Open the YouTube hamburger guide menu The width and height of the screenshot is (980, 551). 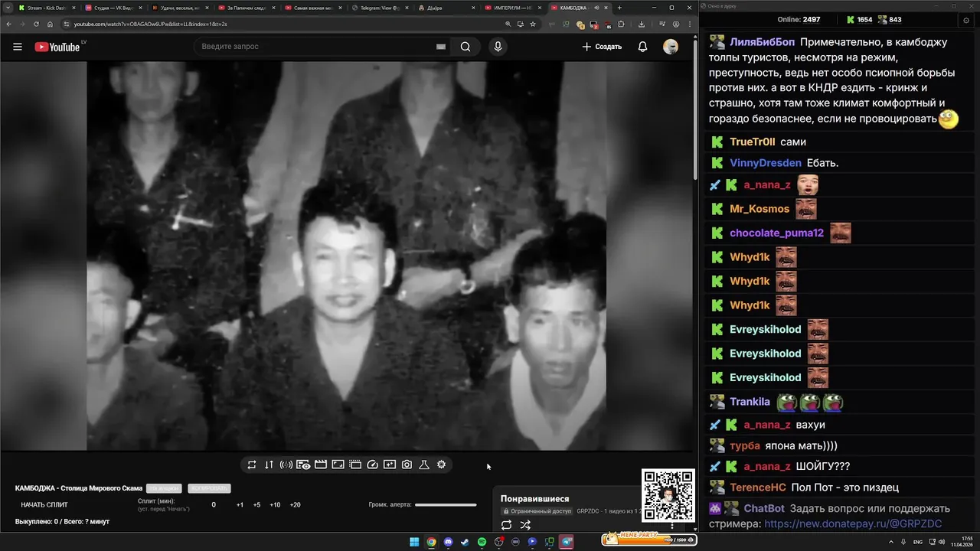pyautogui.click(x=18, y=47)
